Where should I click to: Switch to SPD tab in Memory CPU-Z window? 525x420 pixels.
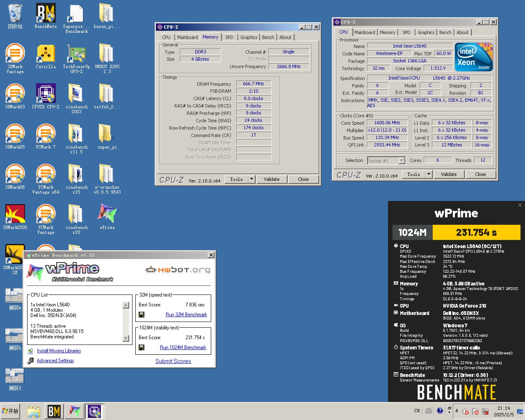pyautogui.click(x=229, y=37)
